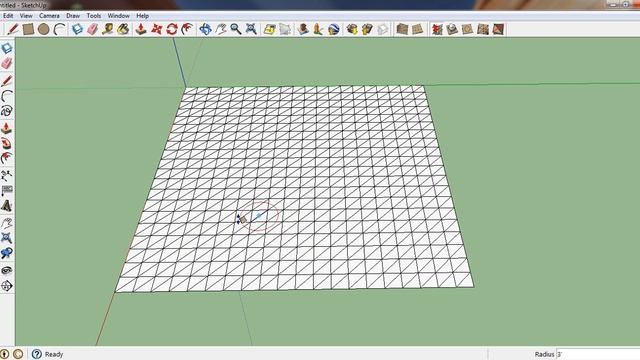This screenshot has height=360, width=640.
Task: Activate the Orbit camera tool
Action: tap(205, 29)
